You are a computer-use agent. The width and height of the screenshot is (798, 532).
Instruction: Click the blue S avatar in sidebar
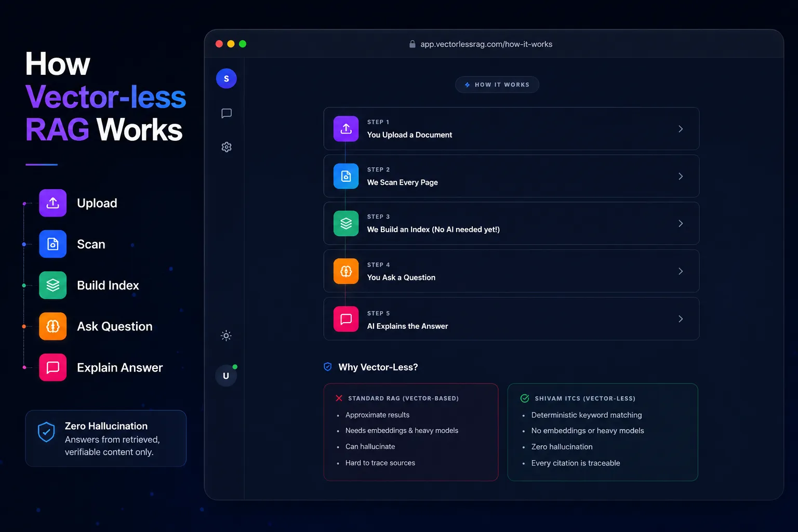point(226,78)
